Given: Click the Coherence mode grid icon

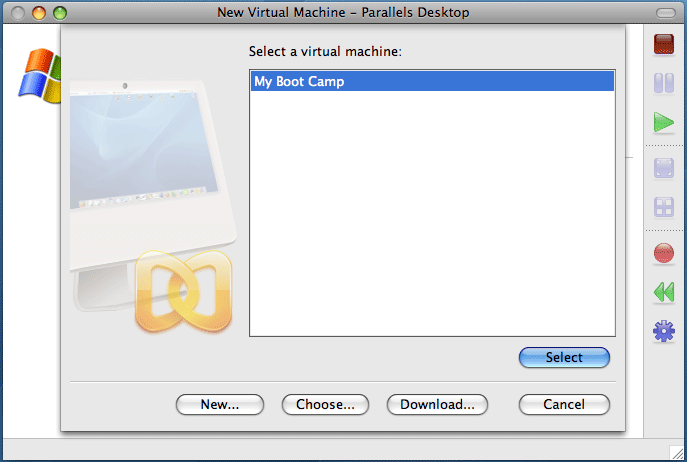Looking at the screenshot, I should [664, 207].
